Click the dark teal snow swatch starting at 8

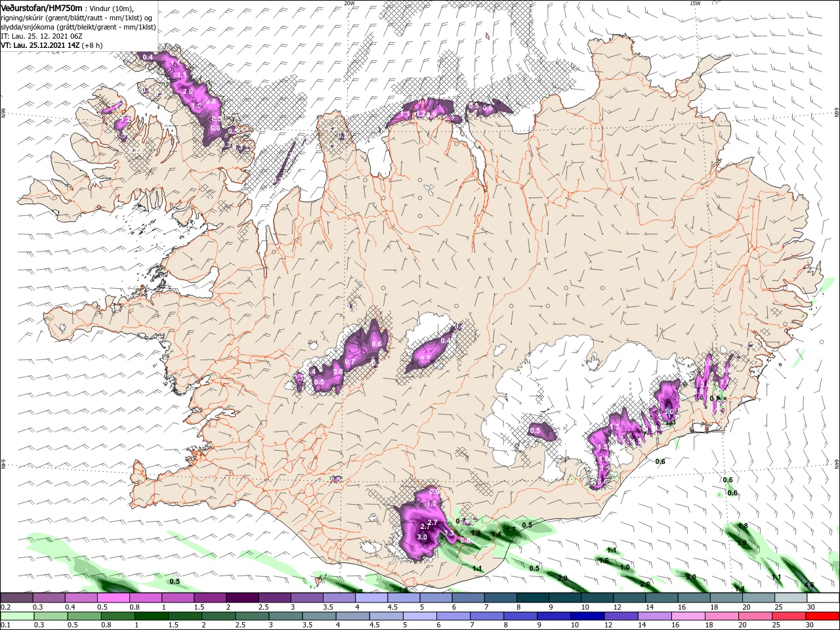click(532, 598)
